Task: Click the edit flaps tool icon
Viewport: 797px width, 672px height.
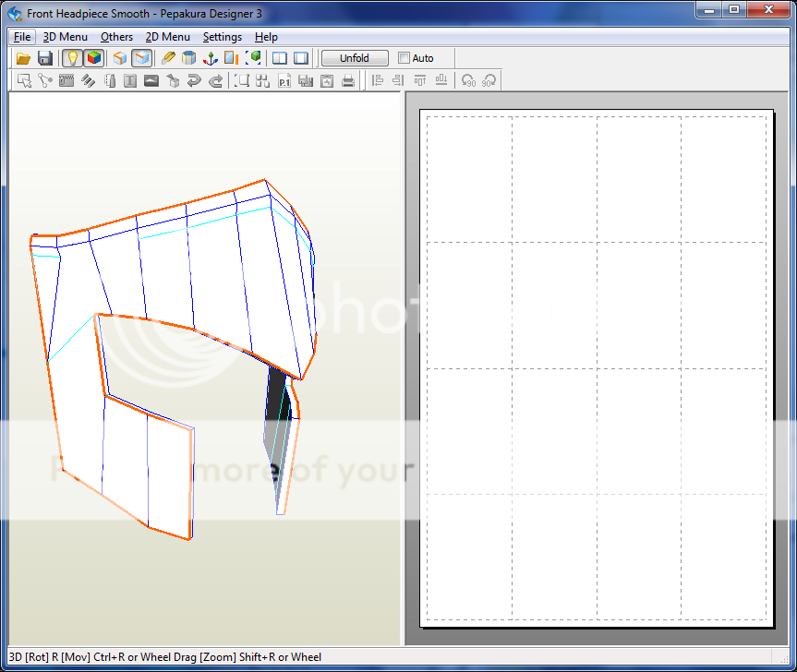Action: coord(66,80)
